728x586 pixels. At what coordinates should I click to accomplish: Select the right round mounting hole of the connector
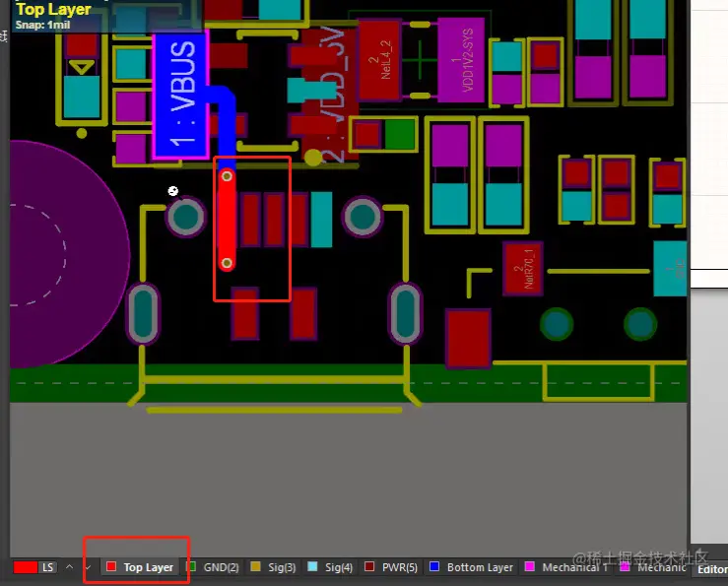click(x=363, y=217)
